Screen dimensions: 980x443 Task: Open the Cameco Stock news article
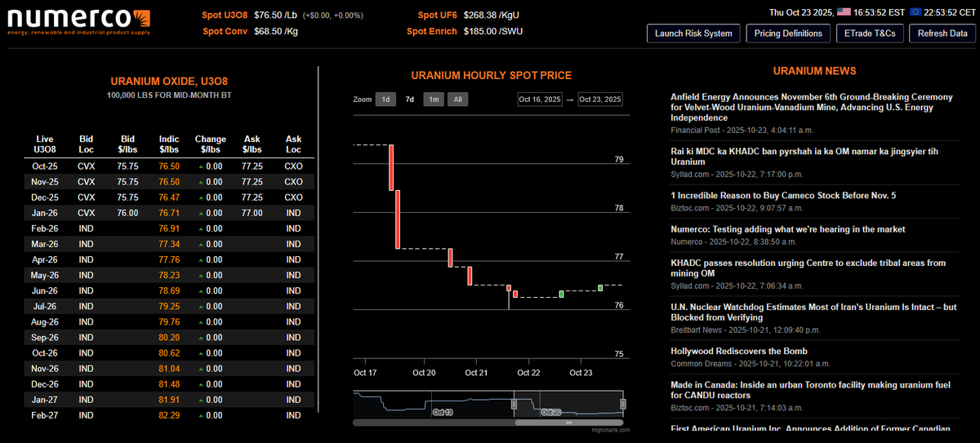[x=783, y=196]
